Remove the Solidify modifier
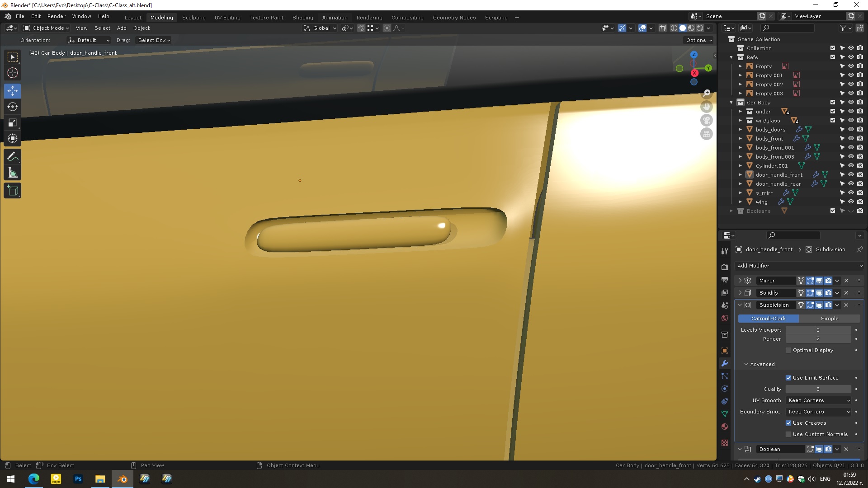This screenshot has height=488, width=868. click(846, 293)
